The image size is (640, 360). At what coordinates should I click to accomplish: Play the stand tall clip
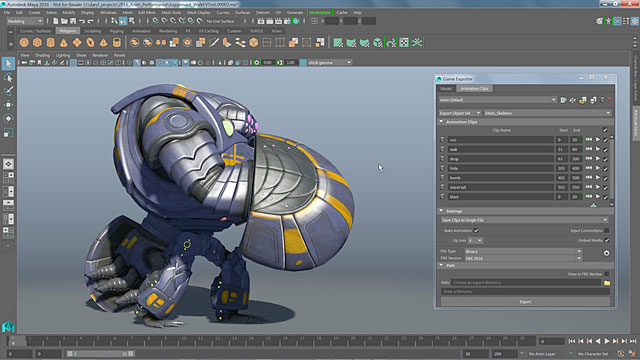[x=598, y=187]
